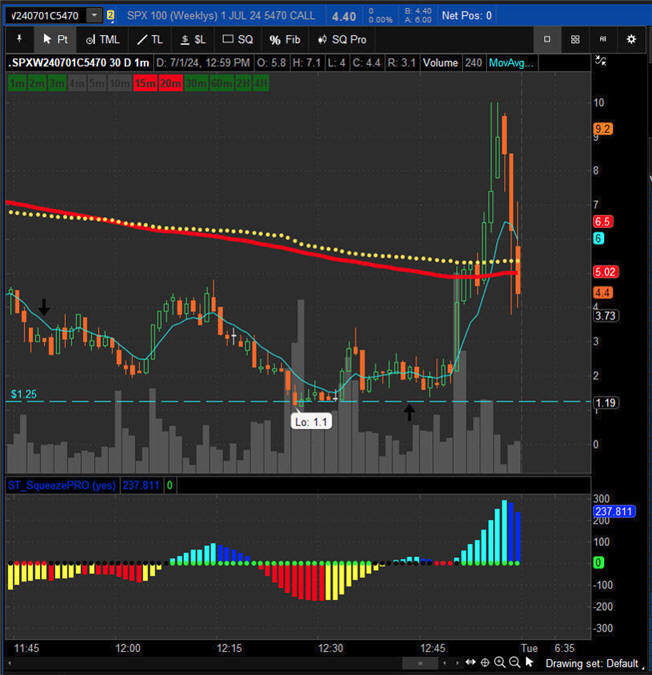
Task: Zoom in with the magnifier plus icon
Action: 500,663
